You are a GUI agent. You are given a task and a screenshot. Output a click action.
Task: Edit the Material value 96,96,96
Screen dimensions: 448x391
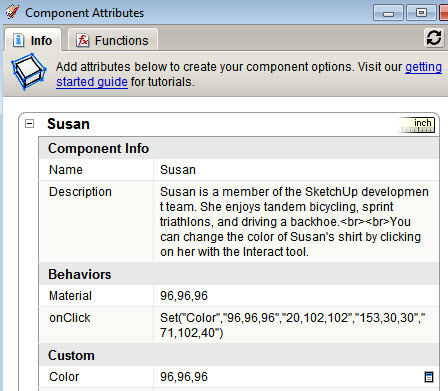click(296, 296)
